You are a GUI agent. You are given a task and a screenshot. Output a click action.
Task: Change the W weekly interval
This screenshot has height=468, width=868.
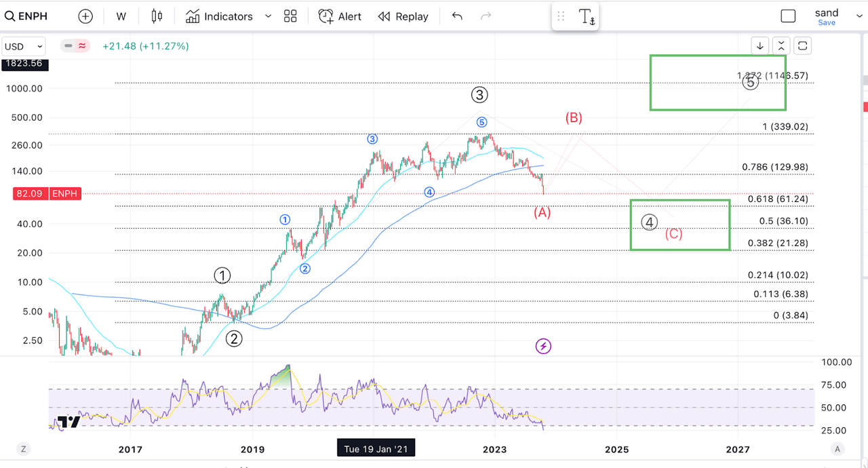pyautogui.click(x=121, y=16)
